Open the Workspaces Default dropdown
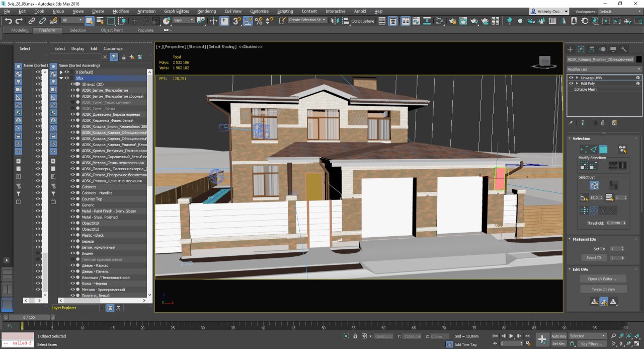This screenshot has height=349, width=644. 620,11
